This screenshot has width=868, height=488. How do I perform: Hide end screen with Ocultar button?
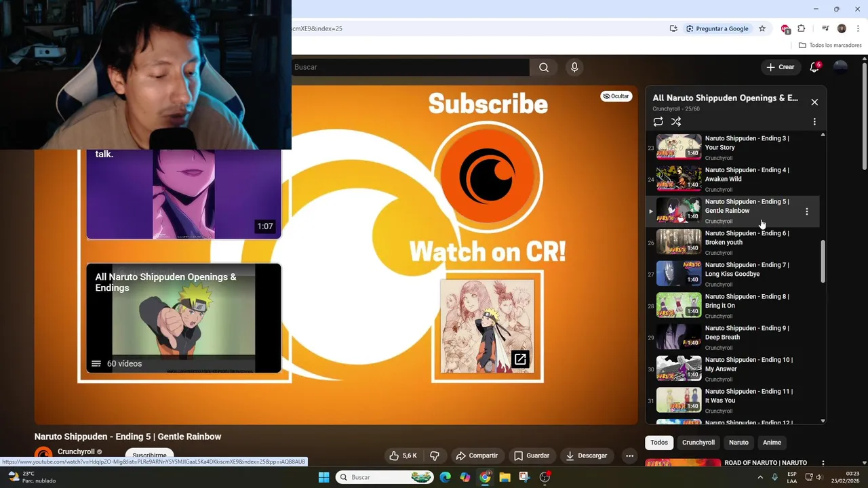click(x=616, y=96)
